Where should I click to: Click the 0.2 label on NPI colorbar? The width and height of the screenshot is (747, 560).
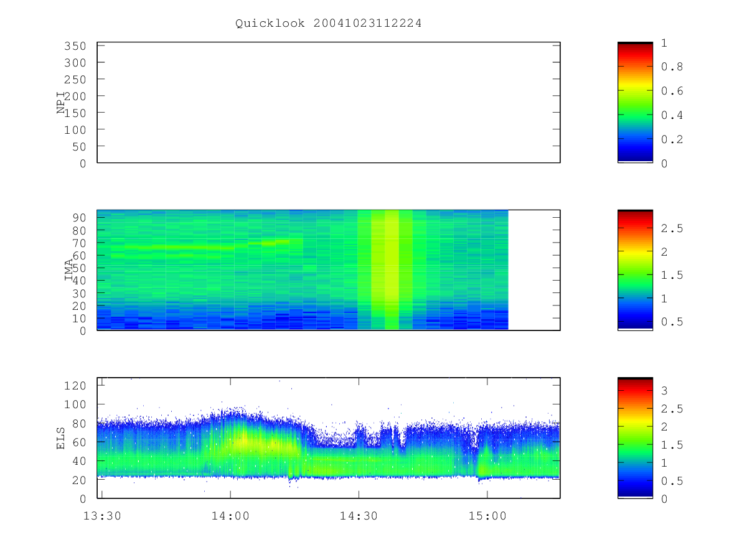coord(672,139)
